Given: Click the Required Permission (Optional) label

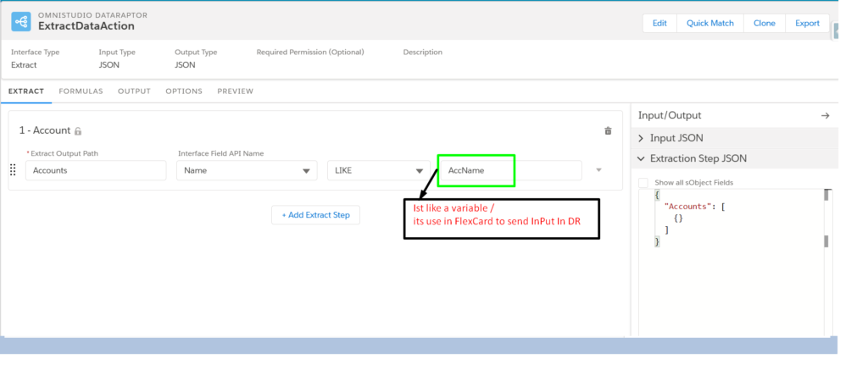Looking at the screenshot, I should click(310, 52).
